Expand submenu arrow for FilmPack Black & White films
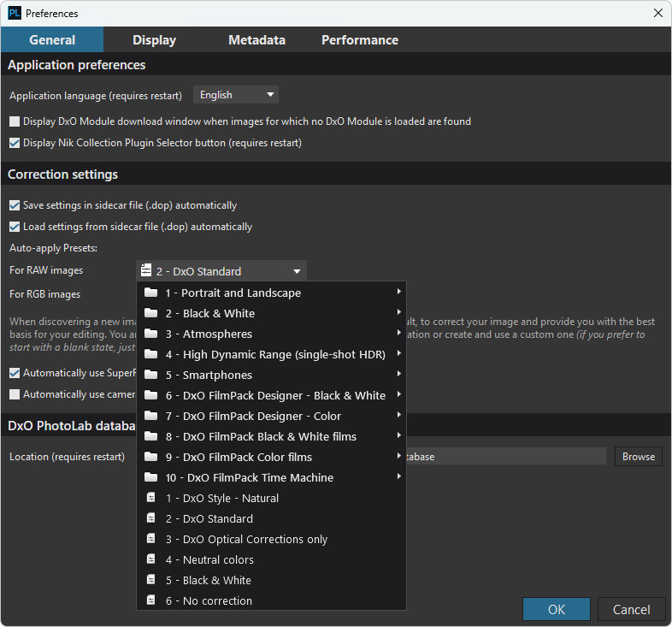This screenshot has width=672, height=627. [x=398, y=435]
